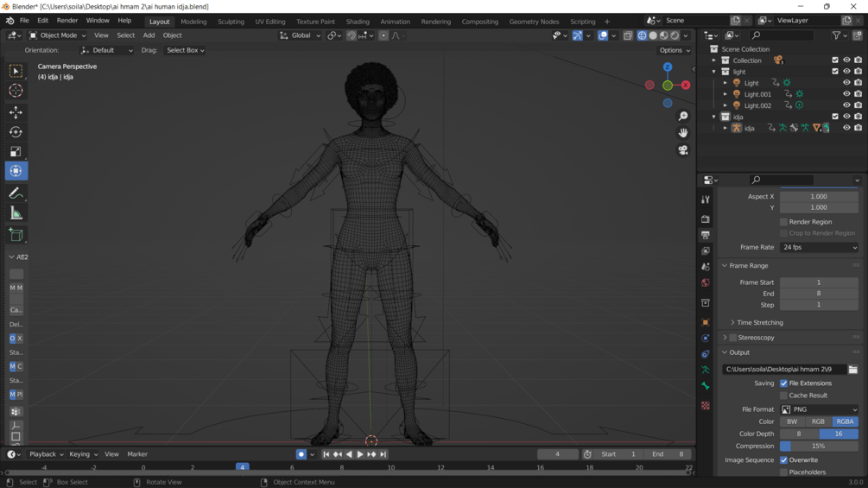Select the RGB color mode button
The image size is (868, 488).
[818, 421]
